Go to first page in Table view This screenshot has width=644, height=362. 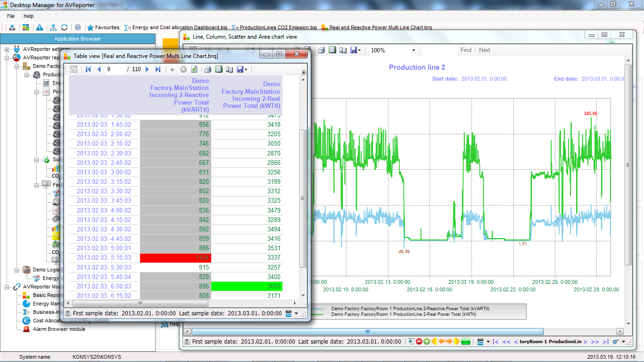[x=88, y=69]
